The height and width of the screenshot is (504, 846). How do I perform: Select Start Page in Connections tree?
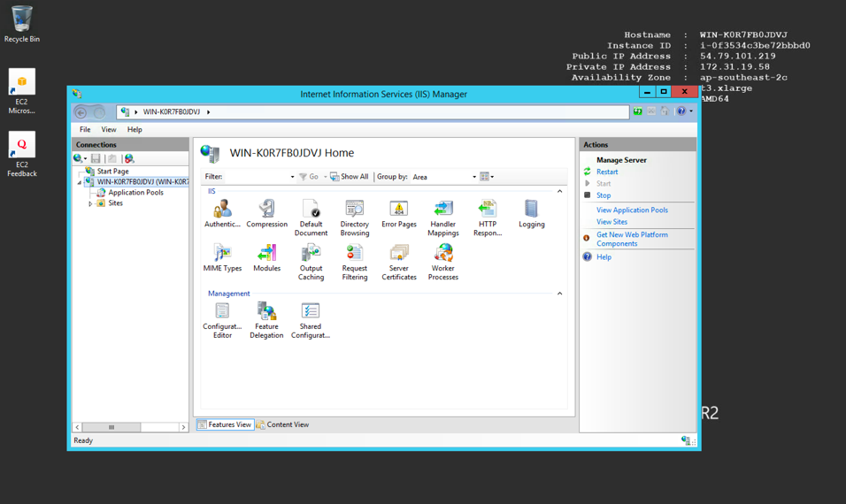tap(112, 172)
